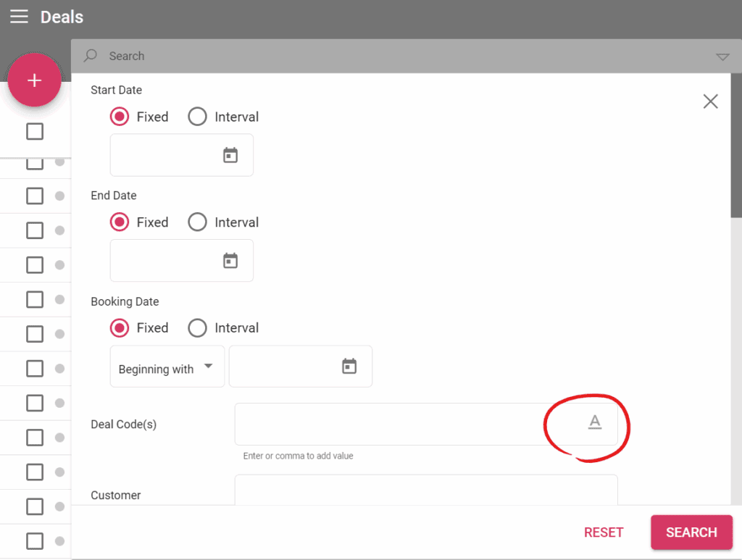The height and width of the screenshot is (560, 742).
Task: Open End Date calendar picker
Action: [230, 261]
